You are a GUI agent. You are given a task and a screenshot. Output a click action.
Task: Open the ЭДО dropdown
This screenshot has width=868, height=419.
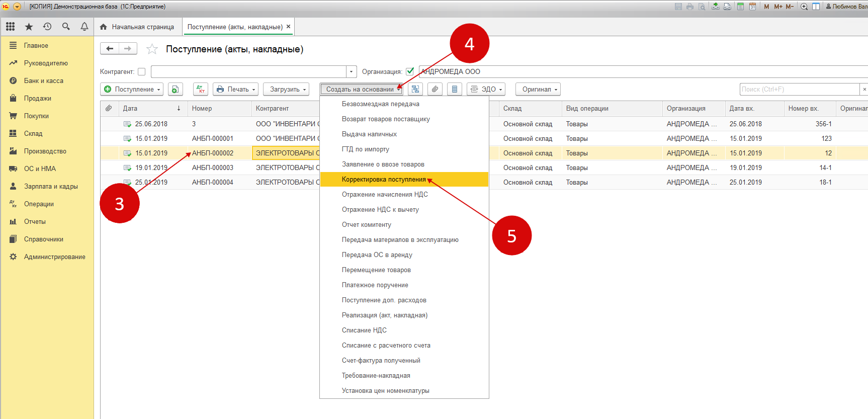(x=486, y=89)
